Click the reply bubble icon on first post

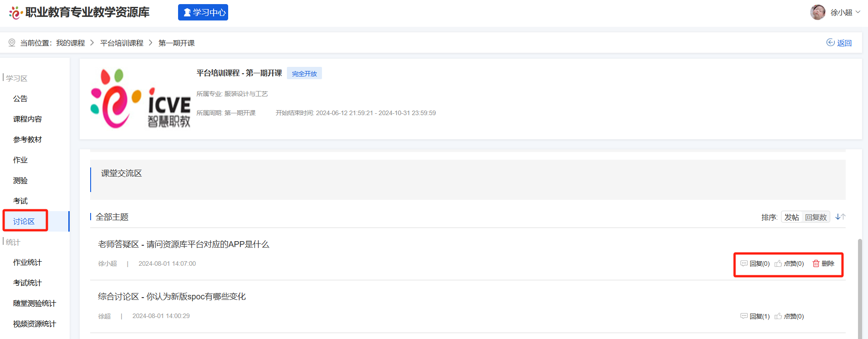744,263
